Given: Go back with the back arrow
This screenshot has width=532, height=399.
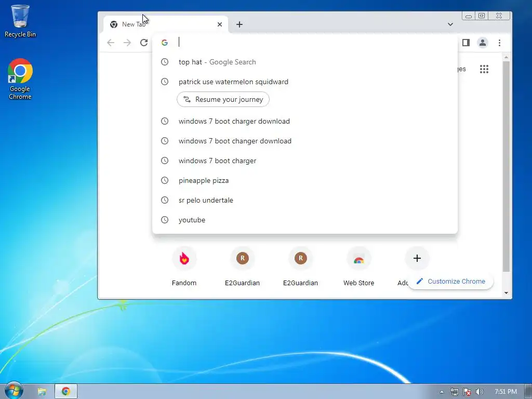Looking at the screenshot, I should coord(111,43).
